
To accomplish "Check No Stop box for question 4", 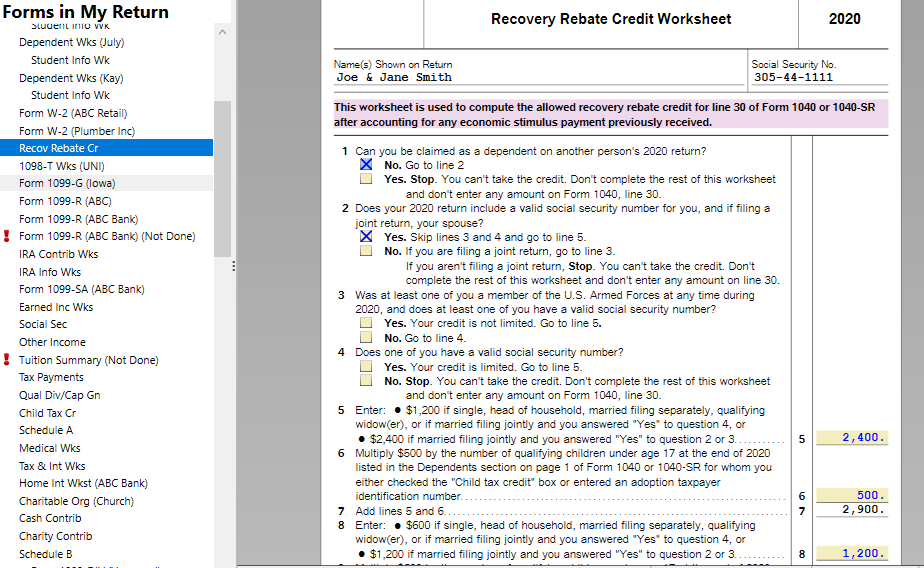I will 366,381.
